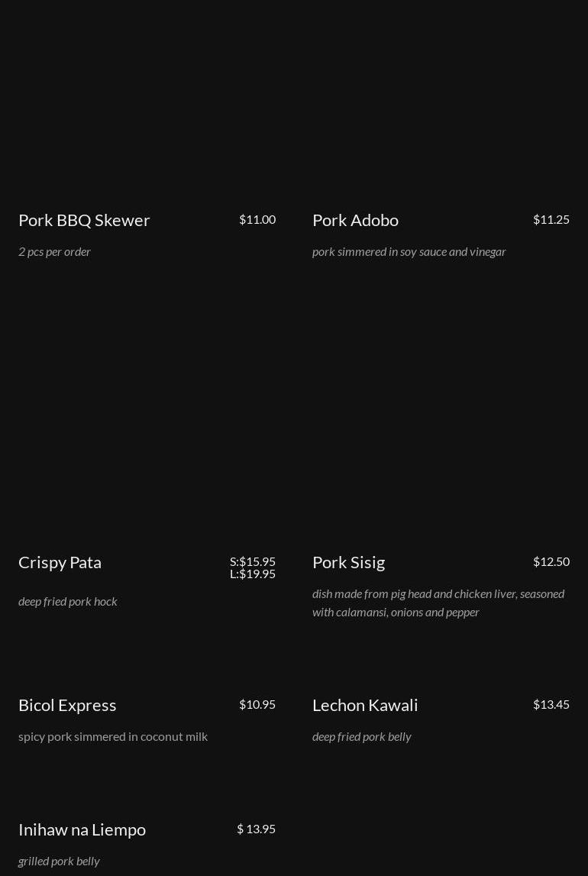Click the $11.00 price for Pork BBQ Skewer
588x876 pixels.
(x=257, y=219)
